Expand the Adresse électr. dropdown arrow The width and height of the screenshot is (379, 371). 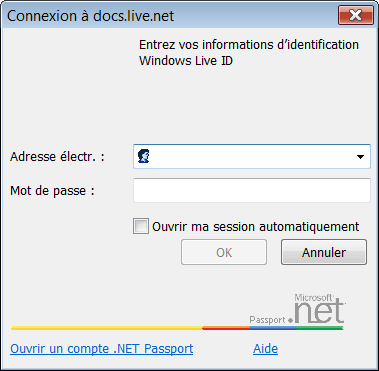point(360,157)
